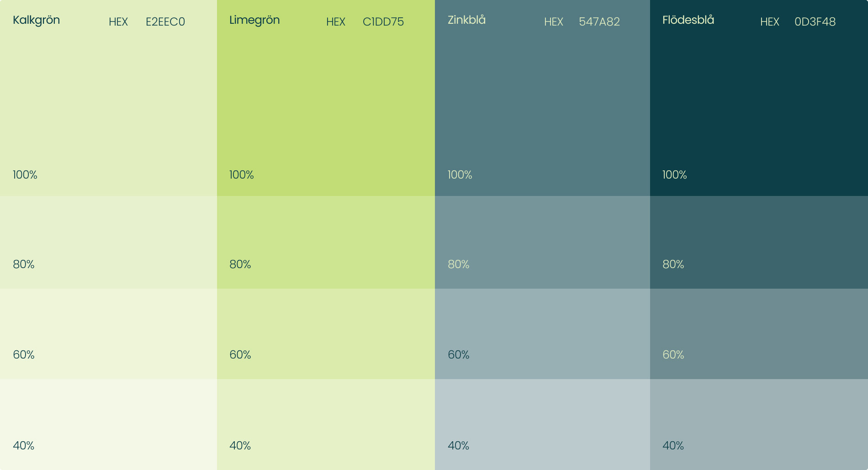Image resolution: width=868 pixels, height=470 pixels.
Task: Click the hex code C1DD75
Action: [x=383, y=22]
